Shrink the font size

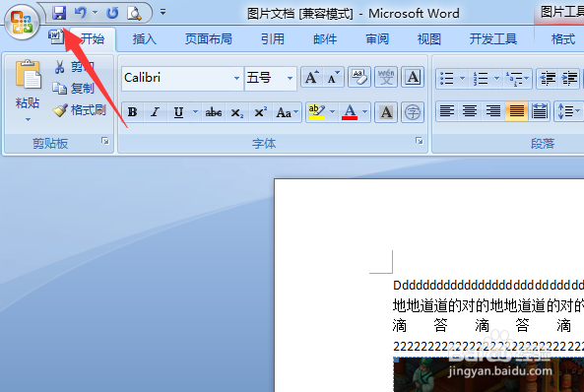coord(333,78)
